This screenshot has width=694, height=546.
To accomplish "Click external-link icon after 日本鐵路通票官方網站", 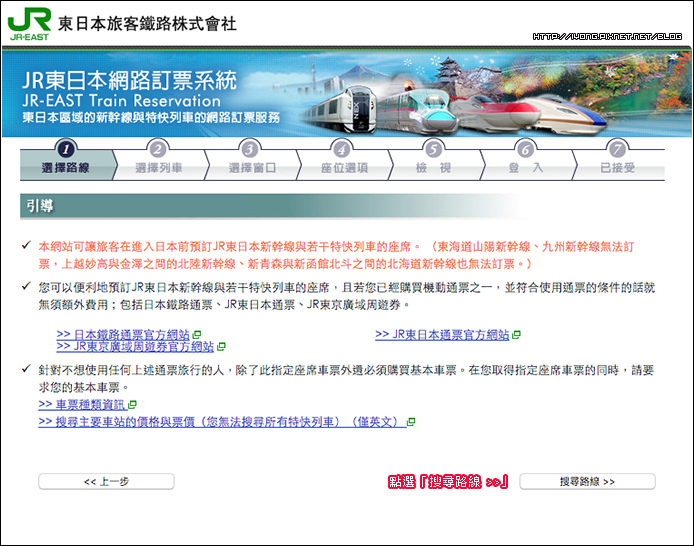I will [197, 335].
